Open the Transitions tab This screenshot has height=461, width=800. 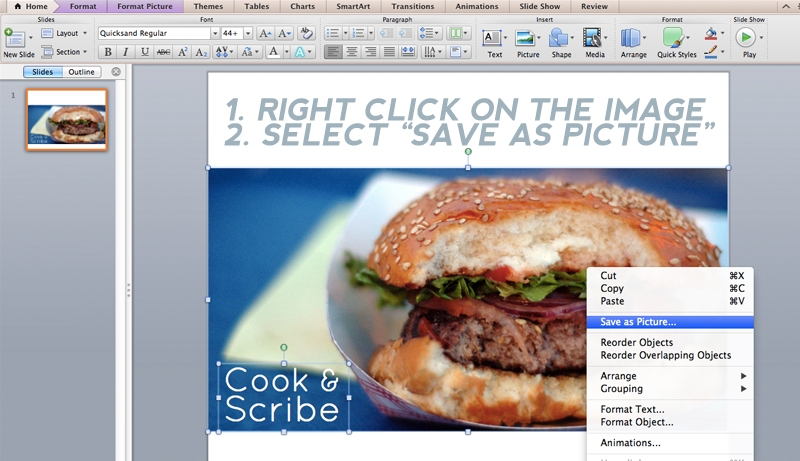click(x=413, y=6)
